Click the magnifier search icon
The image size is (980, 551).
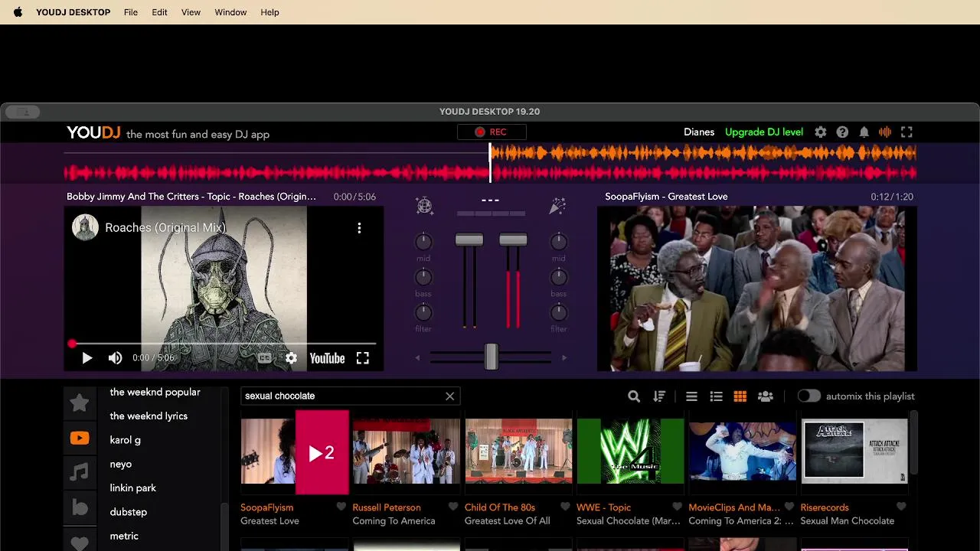click(x=634, y=396)
